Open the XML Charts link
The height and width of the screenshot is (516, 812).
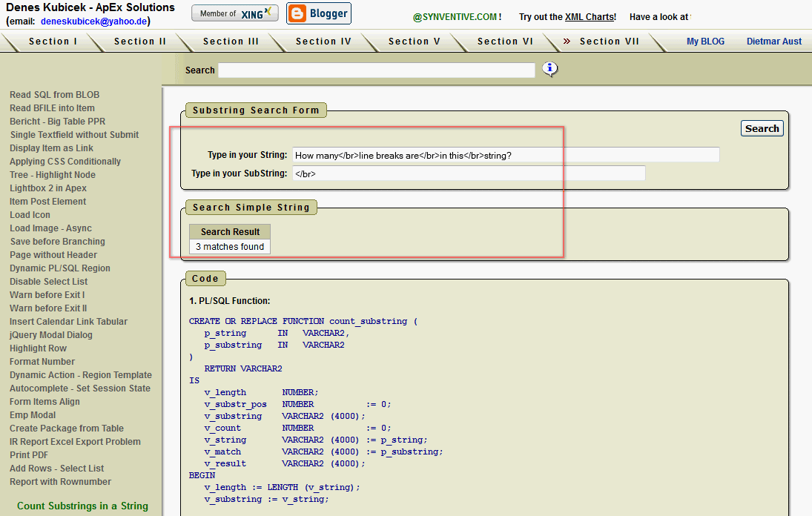(590, 16)
